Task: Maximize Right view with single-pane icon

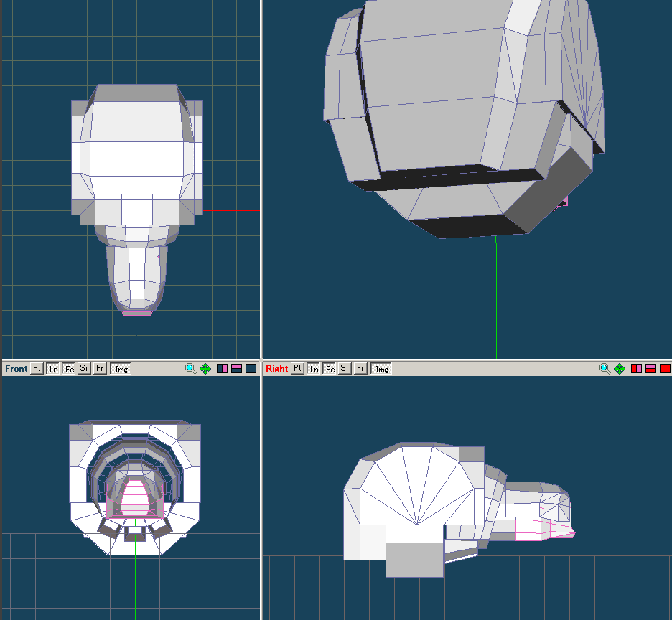Action: click(665, 369)
